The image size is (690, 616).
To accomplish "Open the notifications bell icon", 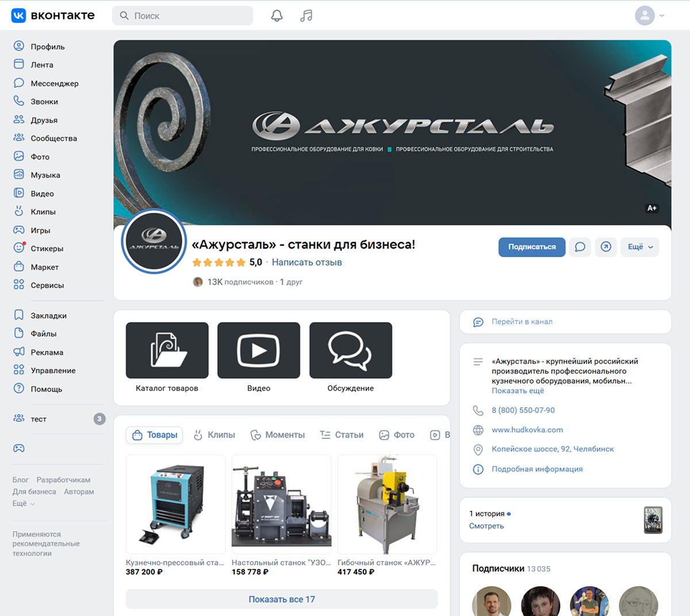I will coord(277,16).
